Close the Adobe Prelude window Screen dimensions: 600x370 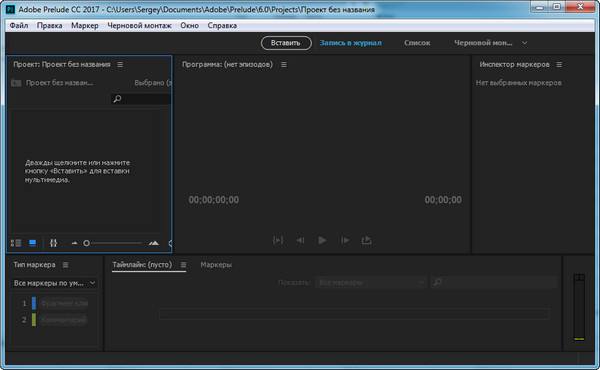pos(580,7)
